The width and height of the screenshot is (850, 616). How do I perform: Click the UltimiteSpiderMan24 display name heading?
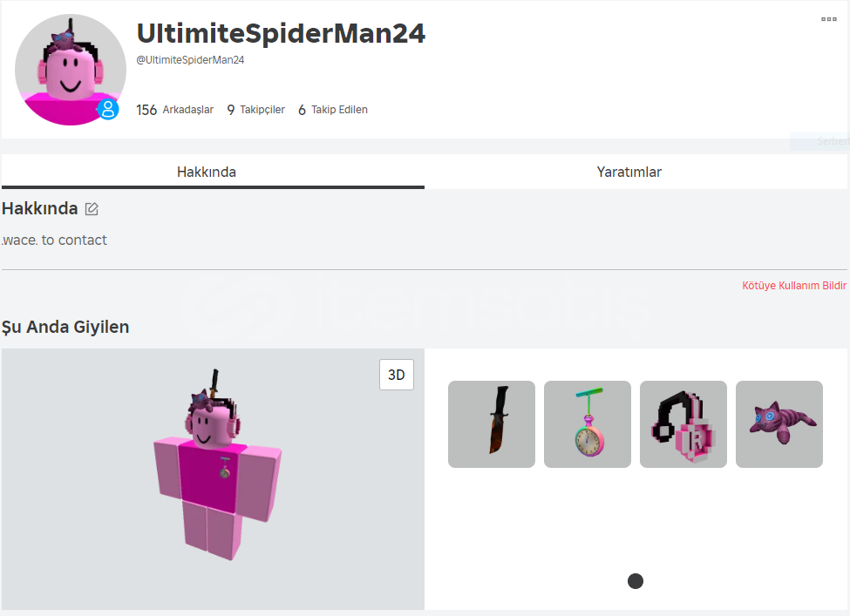click(281, 33)
